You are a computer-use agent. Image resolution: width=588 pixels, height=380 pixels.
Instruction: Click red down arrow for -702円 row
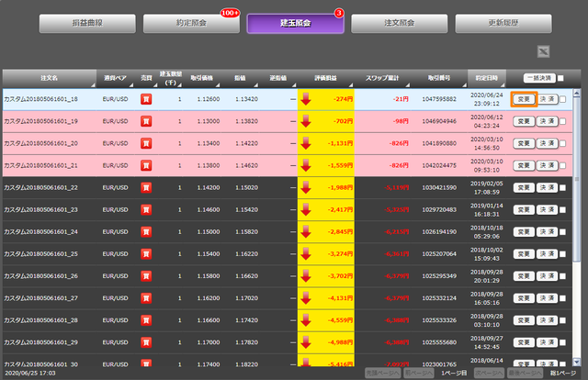pos(306,121)
